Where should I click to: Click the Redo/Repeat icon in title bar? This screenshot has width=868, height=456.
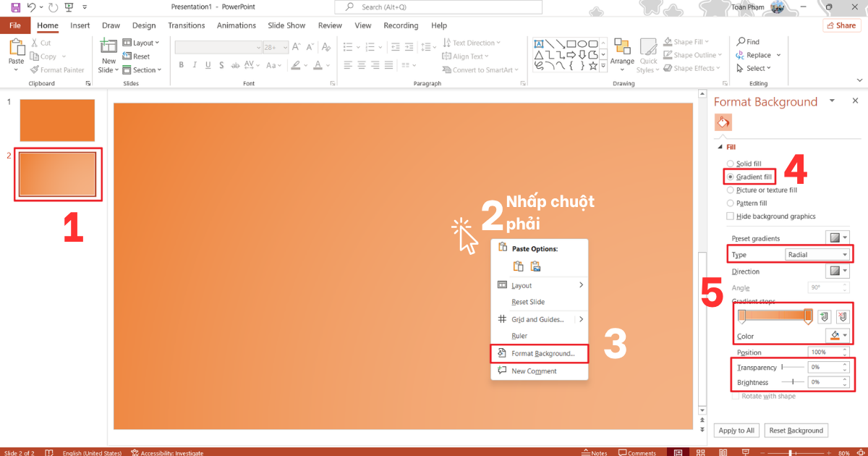point(52,7)
